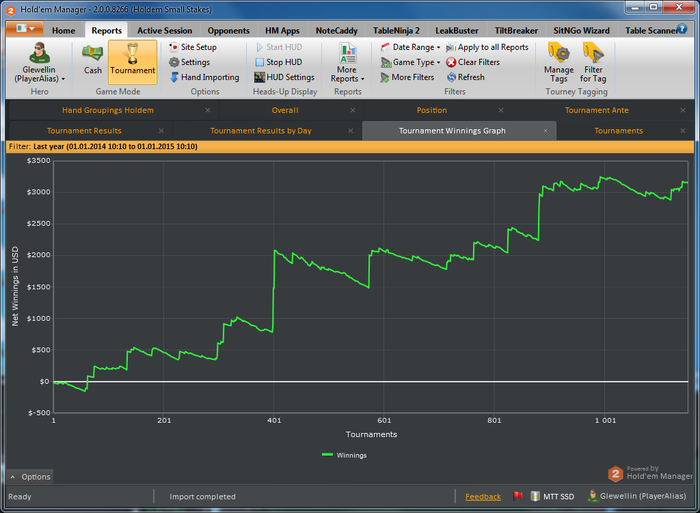Open the Table Scanner tab
Screen dimensions: 700x513
pyautogui.click(x=650, y=30)
